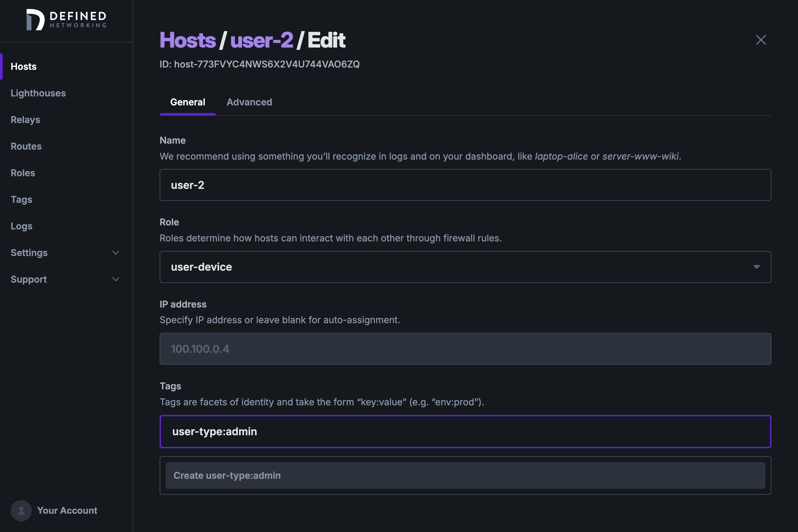This screenshot has width=798, height=532.
Task: Expand the Support menu
Action: 29,279
